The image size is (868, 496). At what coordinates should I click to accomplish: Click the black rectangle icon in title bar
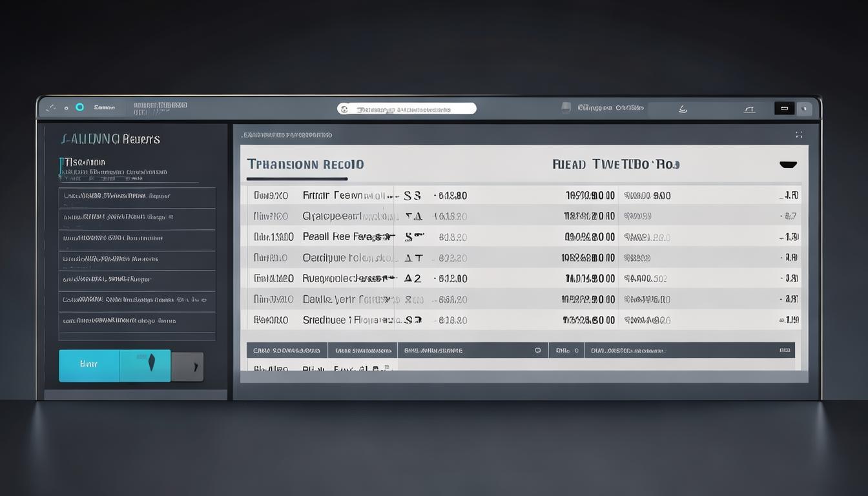pyautogui.click(x=784, y=108)
